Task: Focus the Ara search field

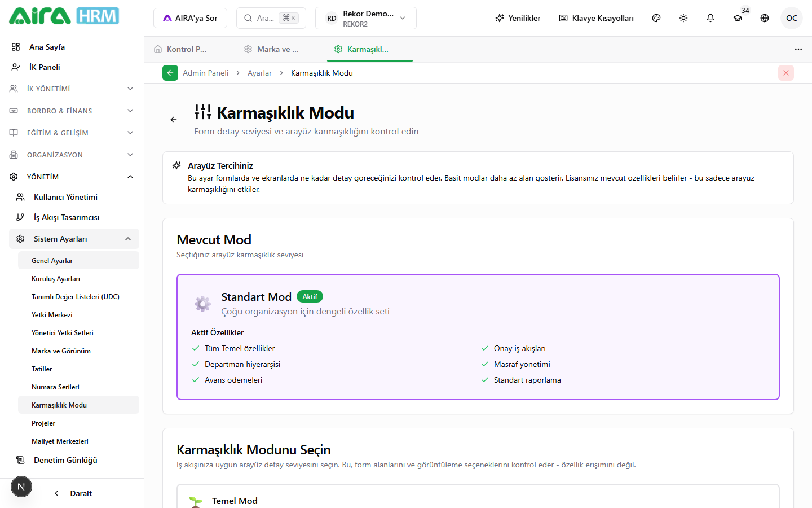Action: click(x=271, y=18)
